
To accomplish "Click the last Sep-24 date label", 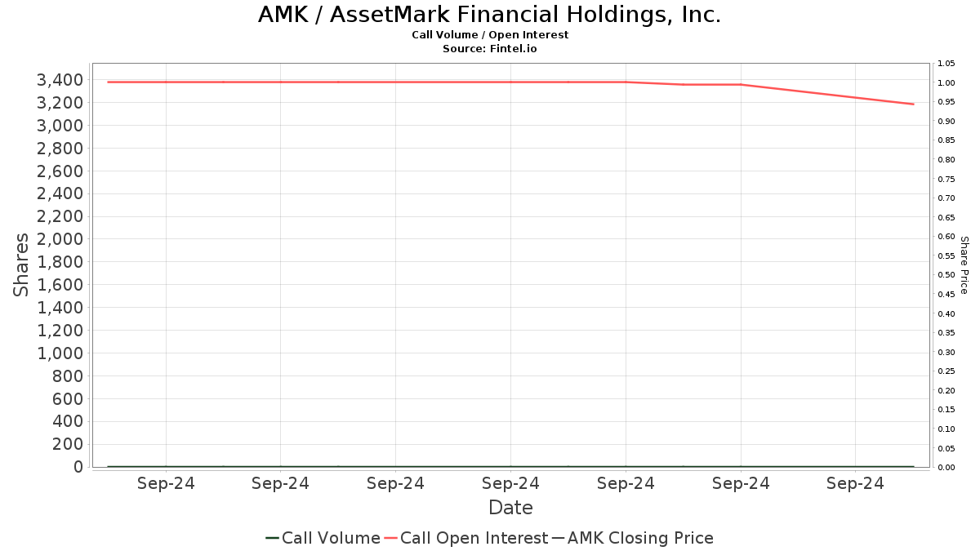I will coord(855,483).
